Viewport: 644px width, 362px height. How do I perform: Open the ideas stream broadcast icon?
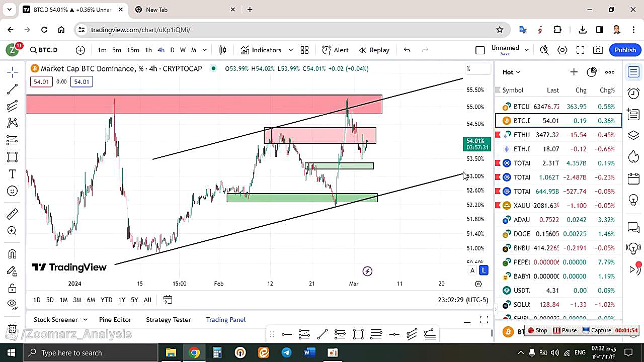pos(633,248)
